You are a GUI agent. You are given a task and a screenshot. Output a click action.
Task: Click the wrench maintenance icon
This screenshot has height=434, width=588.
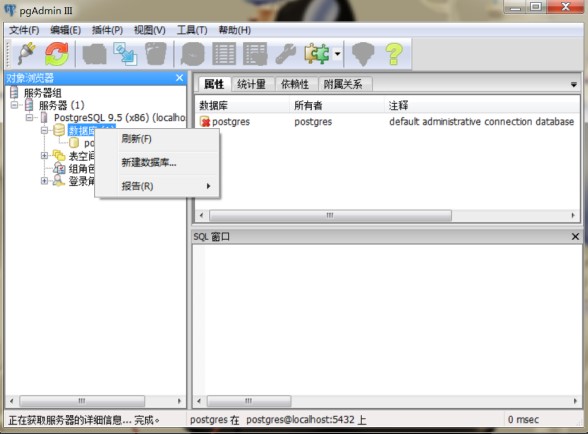[x=286, y=54]
